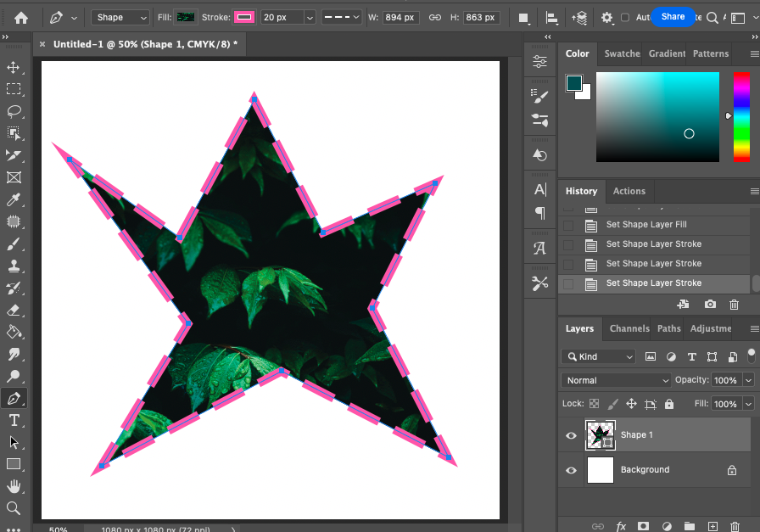Select the Hand tool
This screenshot has width=760, height=532.
(14, 486)
